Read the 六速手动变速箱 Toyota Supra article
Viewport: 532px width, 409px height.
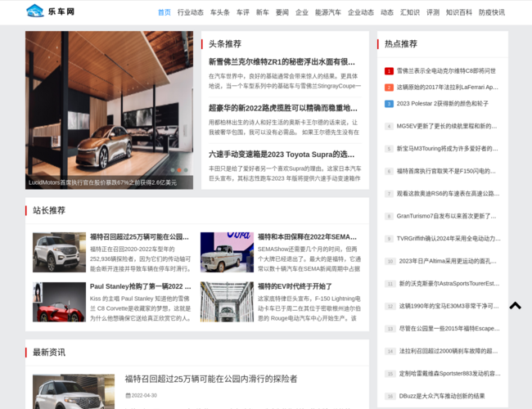282,154
